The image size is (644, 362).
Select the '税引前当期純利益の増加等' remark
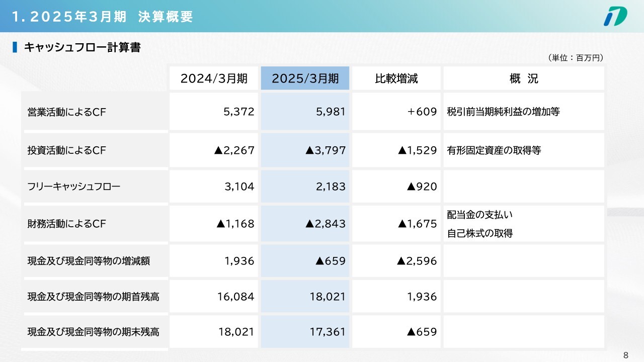point(503,112)
